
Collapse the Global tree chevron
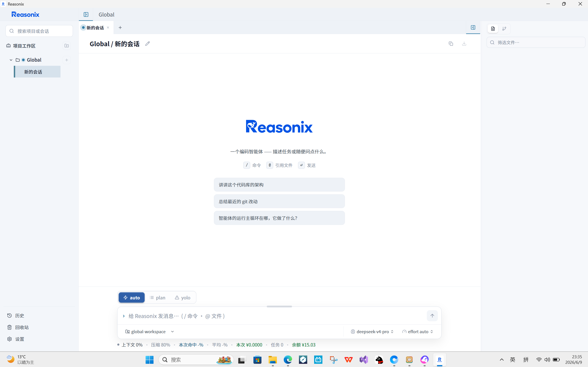tap(11, 60)
